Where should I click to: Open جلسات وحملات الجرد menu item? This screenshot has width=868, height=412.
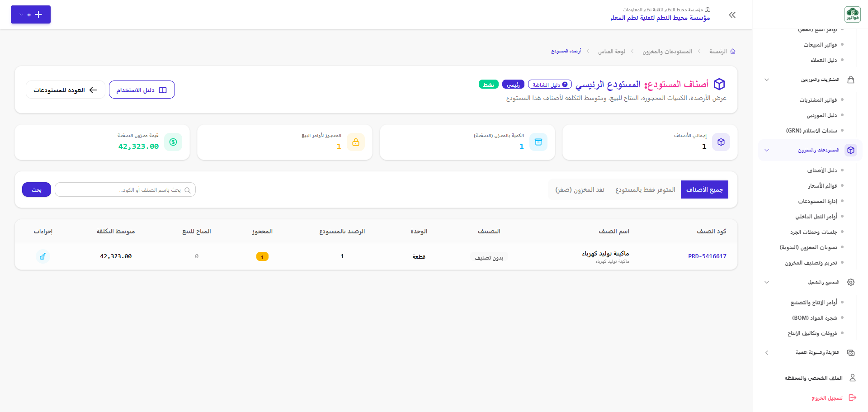pyautogui.click(x=813, y=232)
